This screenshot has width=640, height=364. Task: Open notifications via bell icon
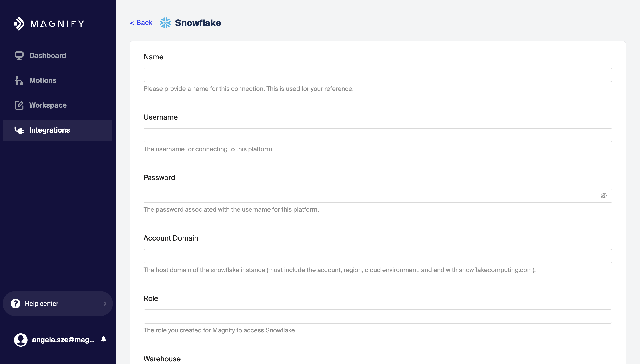(x=104, y=339)
